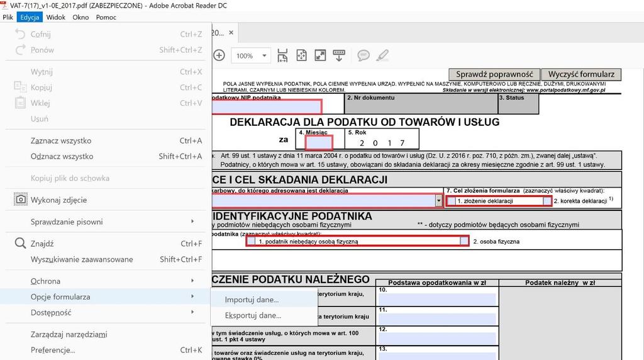Click the 5. Rok value 2017

382,143
